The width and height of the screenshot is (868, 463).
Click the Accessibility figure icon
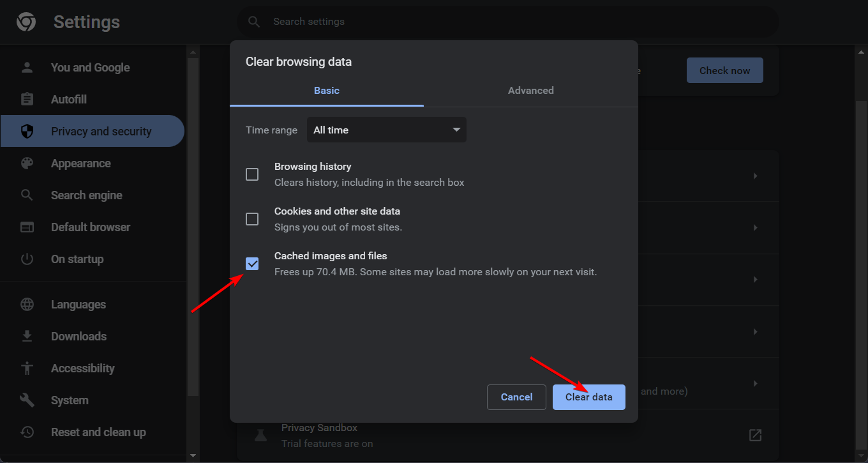pos(27,368)
